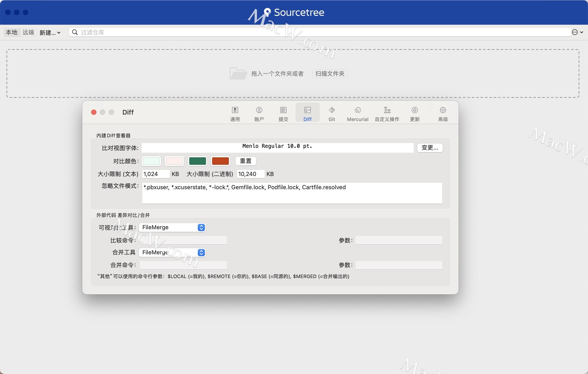Click the folder icon in the drop area
The height and width of the screenshot is (374, 588).
pos(238,73)
